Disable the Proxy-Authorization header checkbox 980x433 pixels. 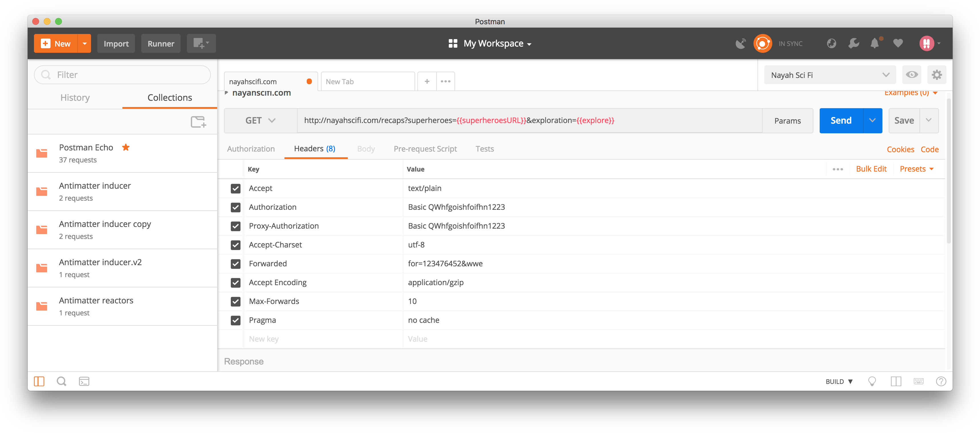pos(235,226)
